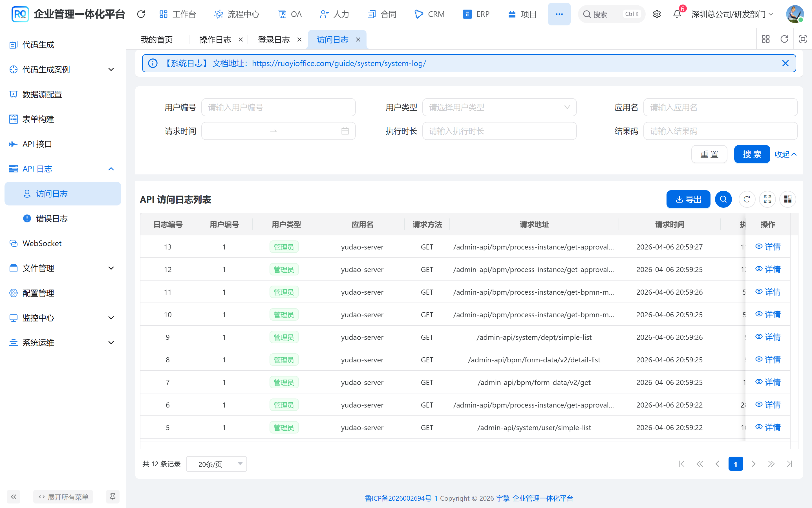Open the ruoyioffice system-log documentation link
Image resolution: width=812 pixels, height=508 pixels.
coord(339,63)
